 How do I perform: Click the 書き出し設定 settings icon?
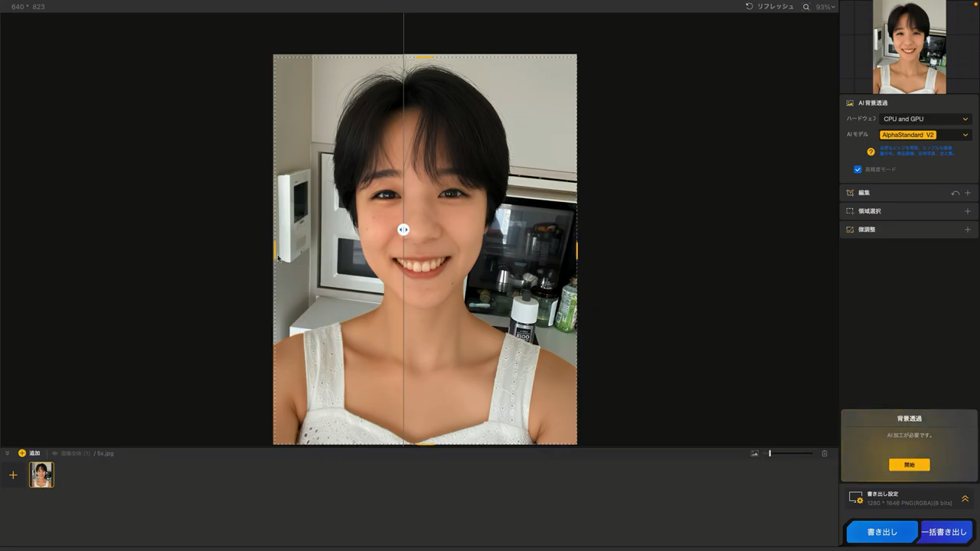[x=856, y=498]
